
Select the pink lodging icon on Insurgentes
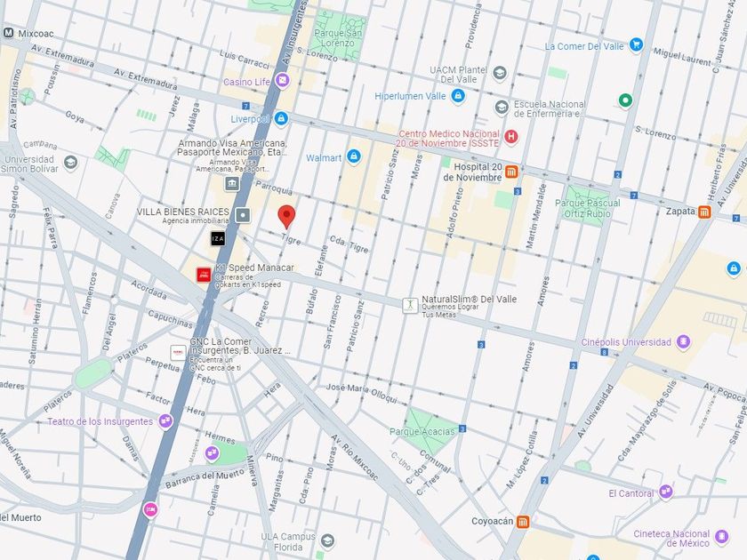(x=150, y=510)
